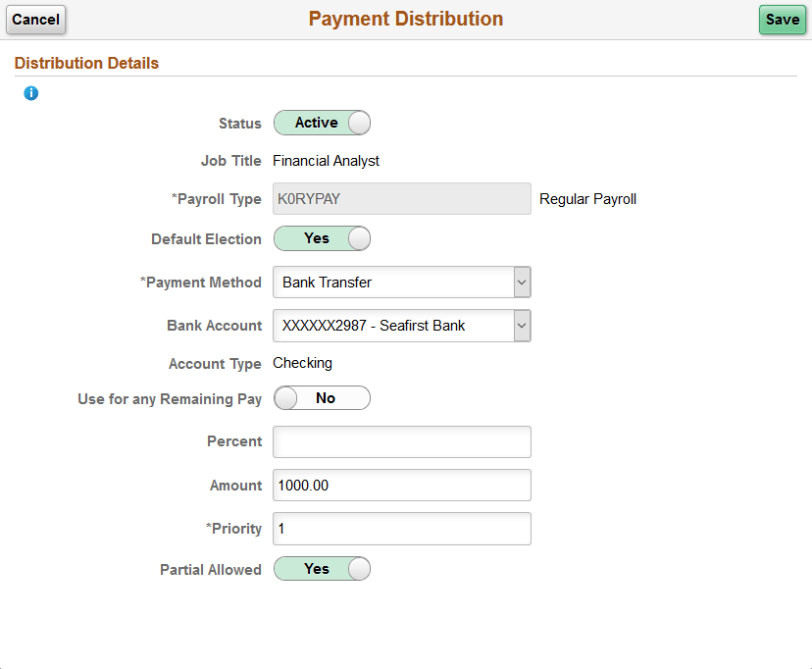Click the Priority field containing 1
The height and width of the screenshot is (669, 812).
pyautogui.click(x=401, y=529)
